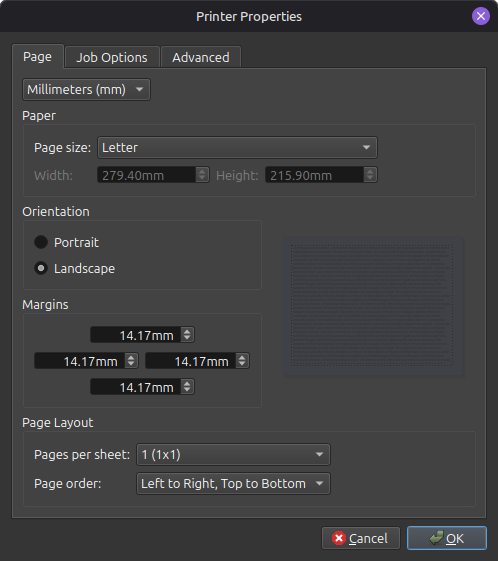Click the bottom margin stepper arrows
The image size is (498, 561).
(x=187, y=387)
